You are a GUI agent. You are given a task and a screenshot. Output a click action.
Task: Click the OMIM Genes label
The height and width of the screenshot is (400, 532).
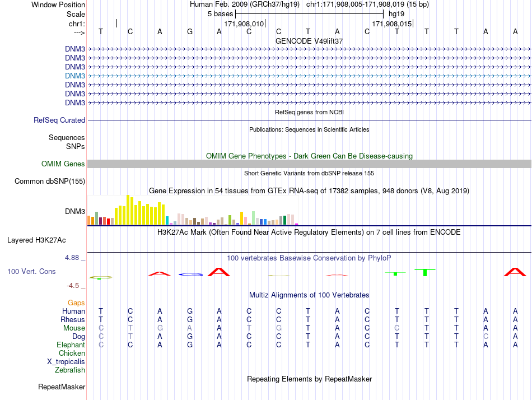[63, 164]
